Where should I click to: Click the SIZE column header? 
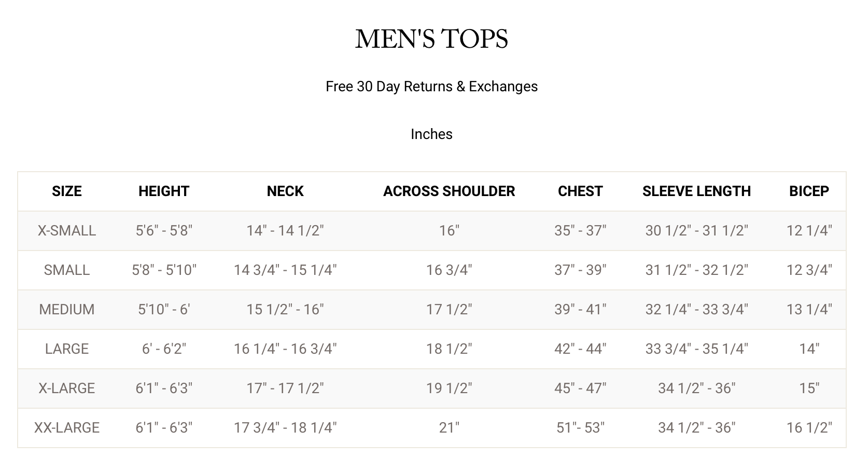(x=67, y=191)
